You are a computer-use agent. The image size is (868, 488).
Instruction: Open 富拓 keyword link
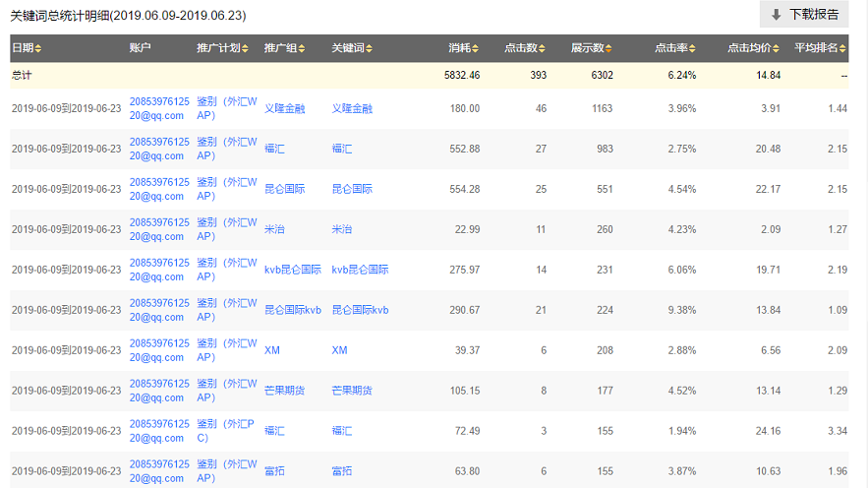pos(341,471)
